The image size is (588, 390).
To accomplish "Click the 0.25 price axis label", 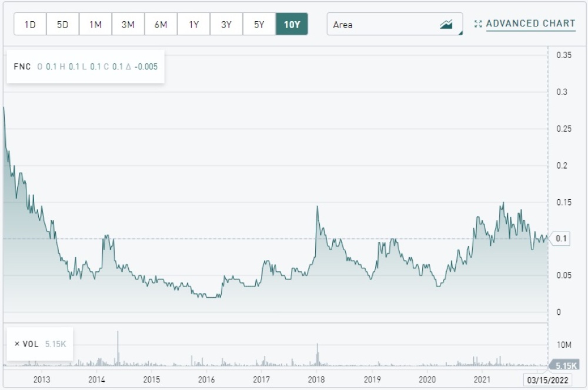I will 564,129.
